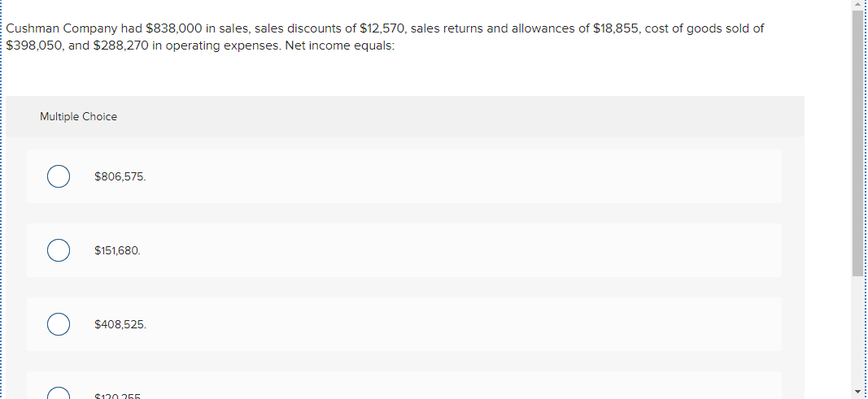Screen dimensions: 868x399
Task: Click the scroll down arrow
Action: (x=857, y=392)
